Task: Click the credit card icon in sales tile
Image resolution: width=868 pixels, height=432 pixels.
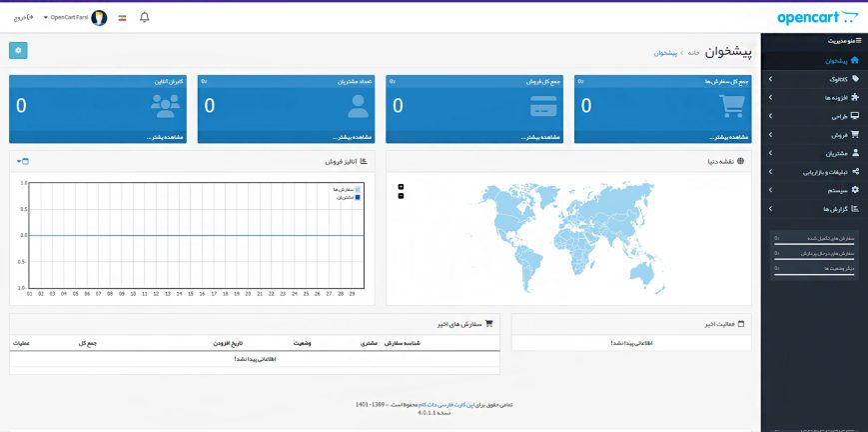Action: coord(543,106)
